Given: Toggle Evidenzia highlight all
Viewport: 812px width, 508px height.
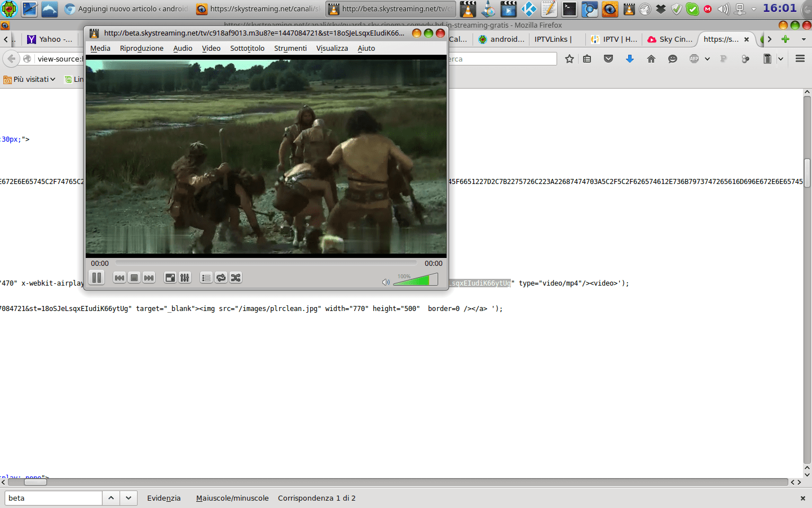Looking at the screenshot, I should (x=164, y=498).
